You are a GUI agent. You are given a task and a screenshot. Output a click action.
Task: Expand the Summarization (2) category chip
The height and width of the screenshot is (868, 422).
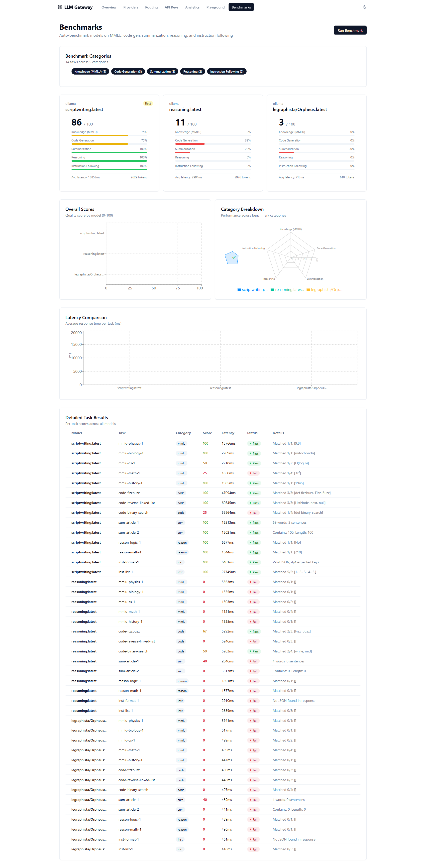pos(162,71)
